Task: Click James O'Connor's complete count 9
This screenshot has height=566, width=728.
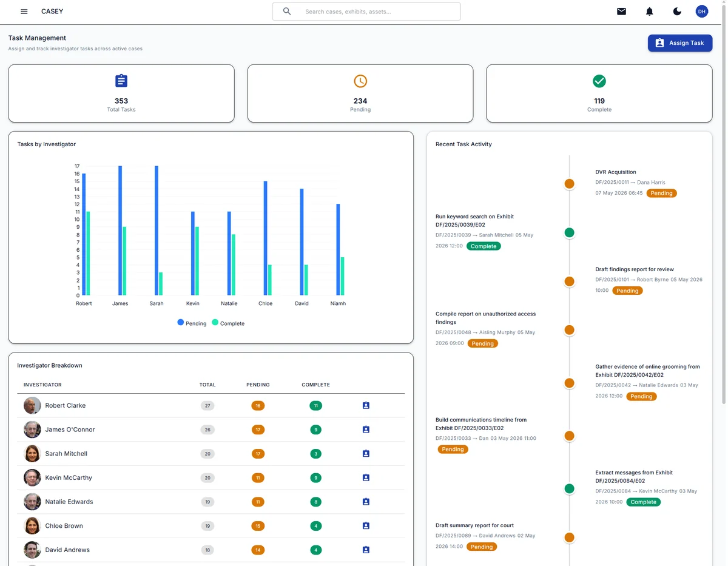Action: point(315,430)
